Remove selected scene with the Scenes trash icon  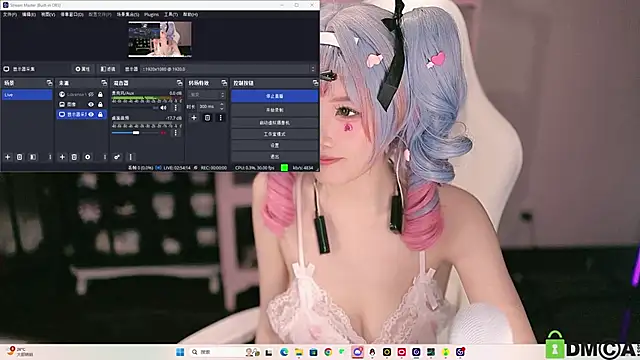coord(19,157)
